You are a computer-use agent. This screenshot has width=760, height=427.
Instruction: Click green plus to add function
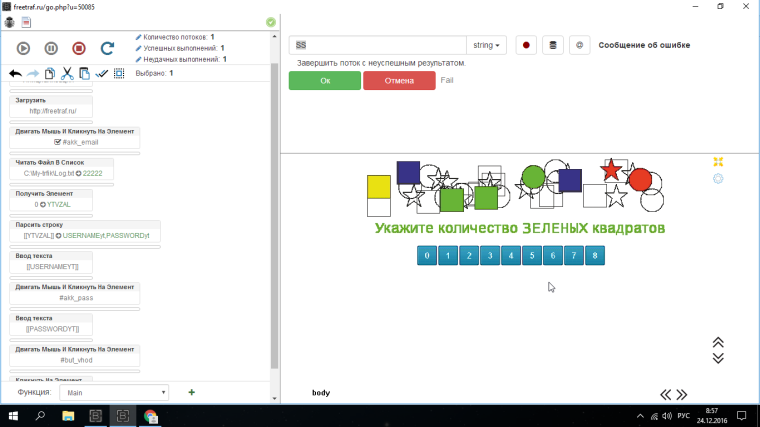pos(191,392)
